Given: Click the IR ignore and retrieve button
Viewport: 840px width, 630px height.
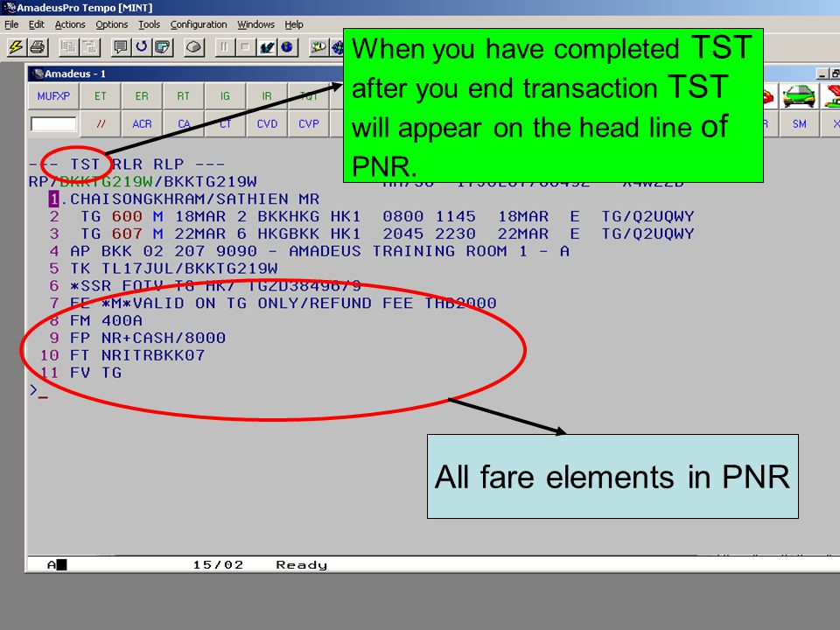Looking at the screenshot, I should pyautogui.click(x=267, y=96).
